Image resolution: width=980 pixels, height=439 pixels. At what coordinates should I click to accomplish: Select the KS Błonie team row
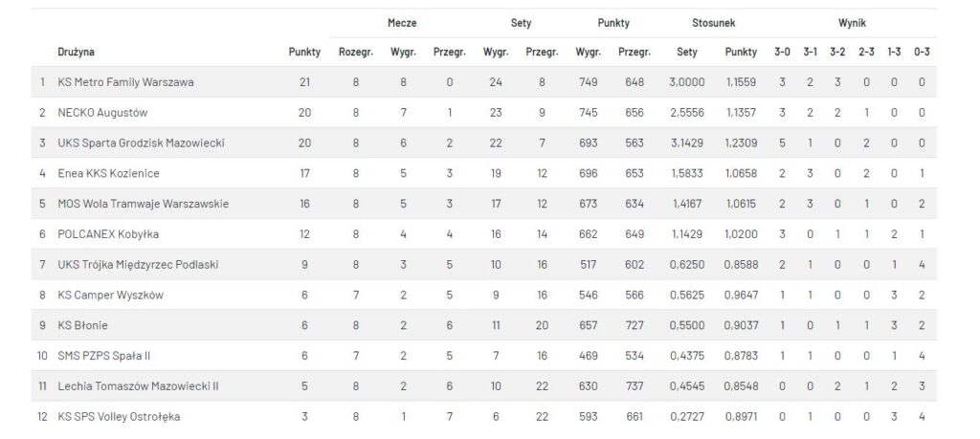(483, 325)
